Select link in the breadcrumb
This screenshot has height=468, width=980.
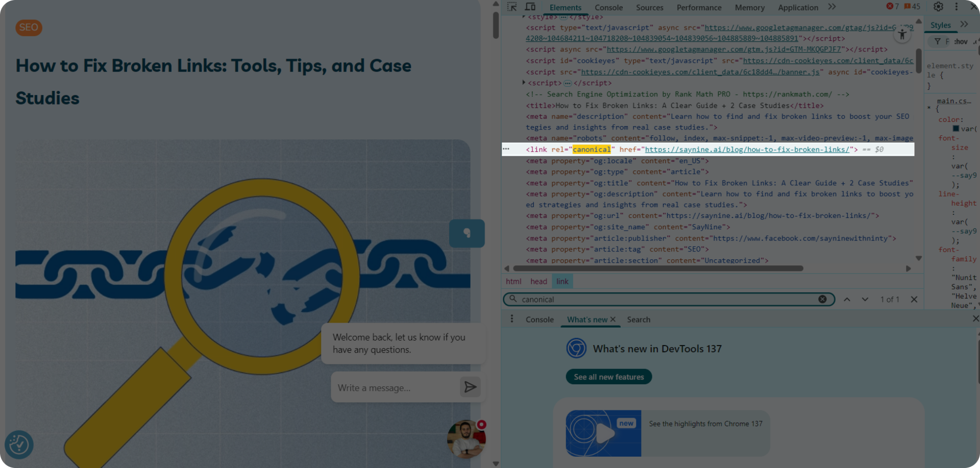pos(562,281)
